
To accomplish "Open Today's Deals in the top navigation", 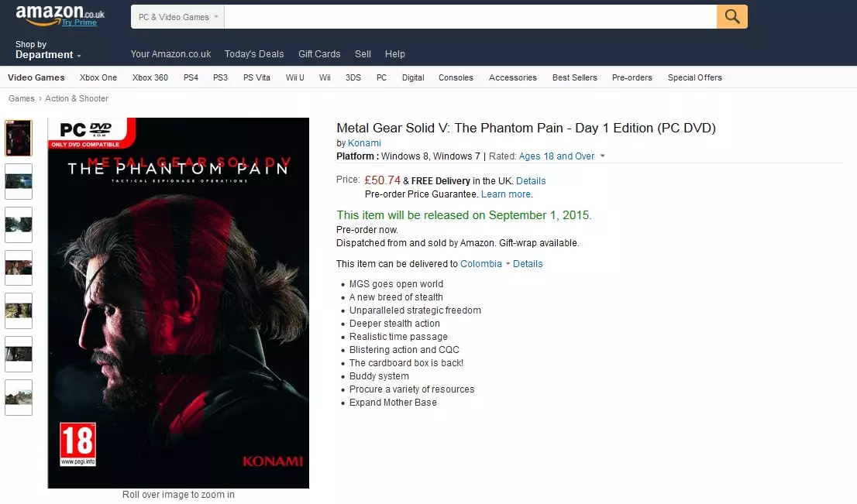I will tap(254, 54).
